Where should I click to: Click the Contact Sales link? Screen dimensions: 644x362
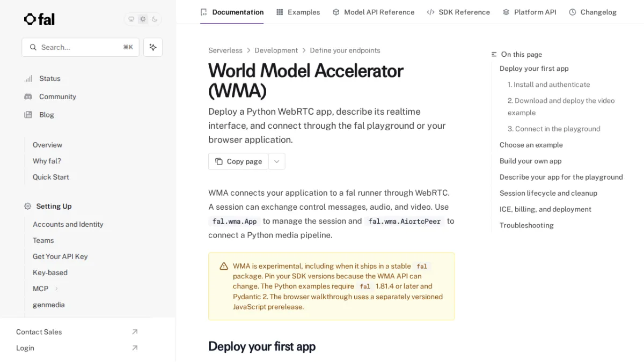click(39, 332)
